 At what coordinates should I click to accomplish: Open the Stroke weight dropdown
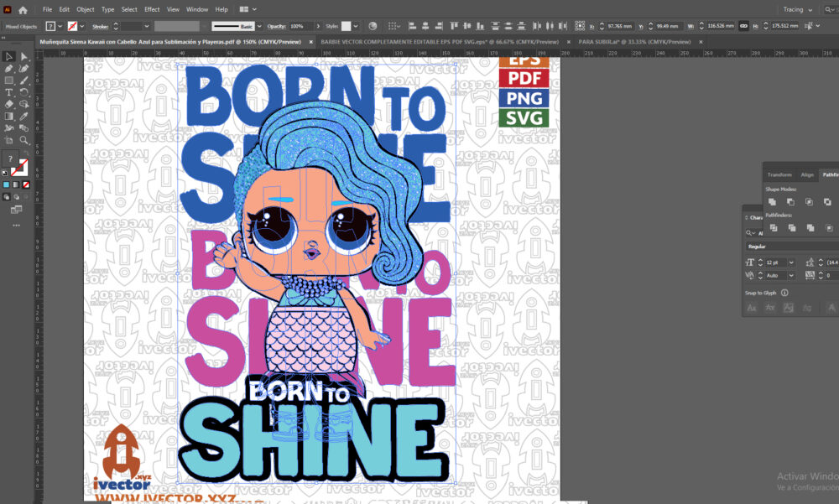tap(146, 26)
